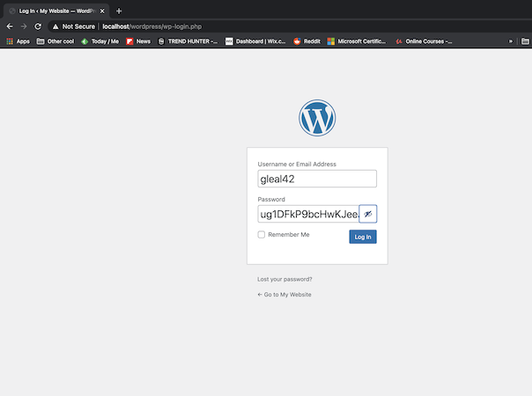Close the Log In WordPress tab
Image resolution: width=532 pixels, height=396 pixels.
102,11
